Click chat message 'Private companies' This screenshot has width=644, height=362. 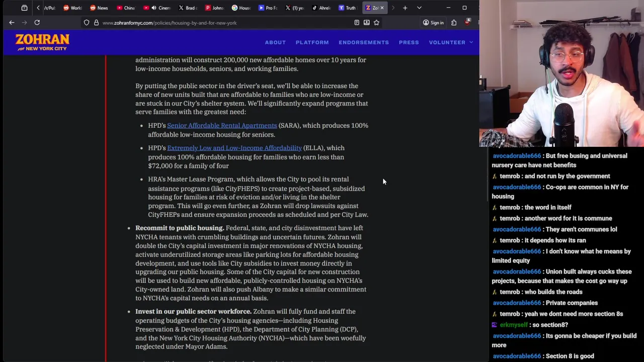tap(572, 303)
